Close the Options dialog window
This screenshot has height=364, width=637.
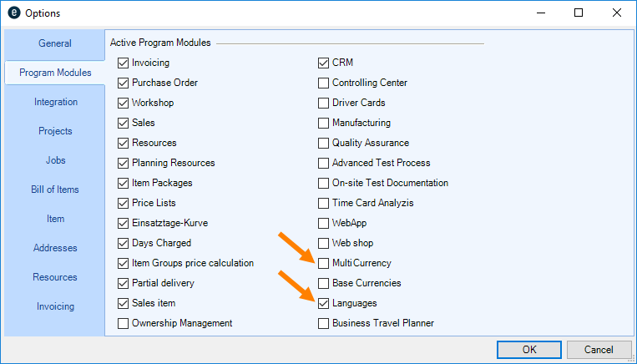pyautogui.click(x=617, y=13)
